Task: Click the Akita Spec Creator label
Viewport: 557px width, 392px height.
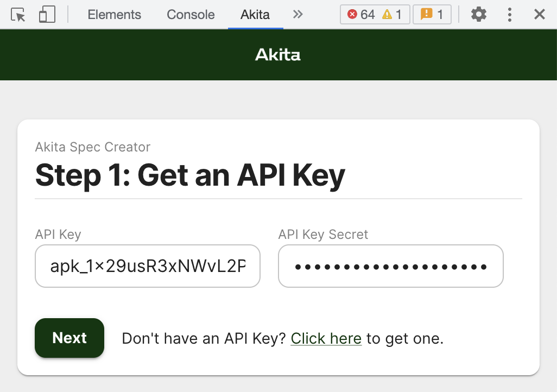Action: tap(93, 147)
